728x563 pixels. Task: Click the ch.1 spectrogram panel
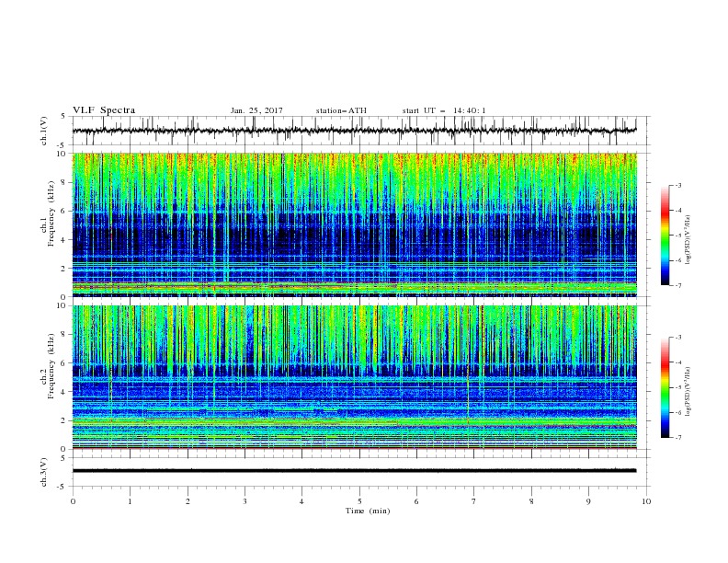pos(355,224)
